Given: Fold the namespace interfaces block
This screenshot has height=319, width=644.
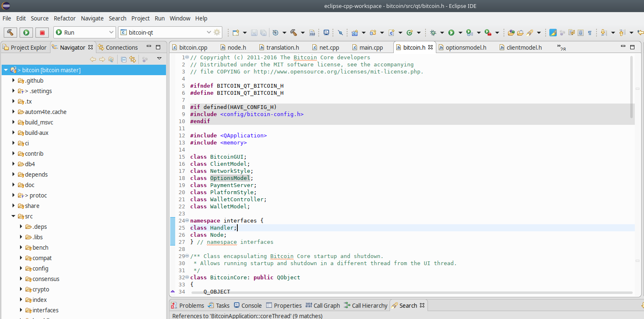Looking at the screenshot, I should click(187, 220).
